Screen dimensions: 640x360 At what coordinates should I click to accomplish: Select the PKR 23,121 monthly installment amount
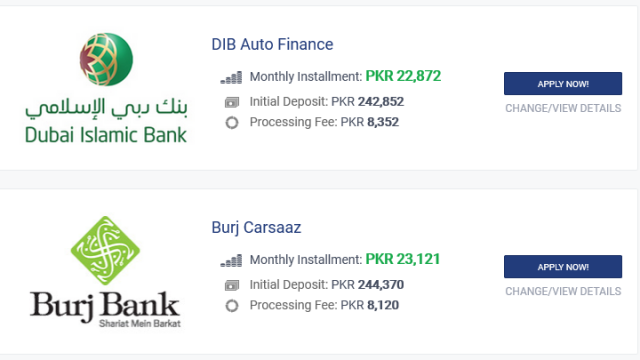[403, 260]
